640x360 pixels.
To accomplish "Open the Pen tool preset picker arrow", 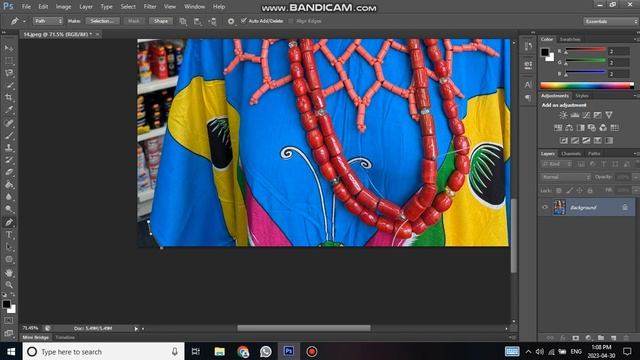I will 24,21.
